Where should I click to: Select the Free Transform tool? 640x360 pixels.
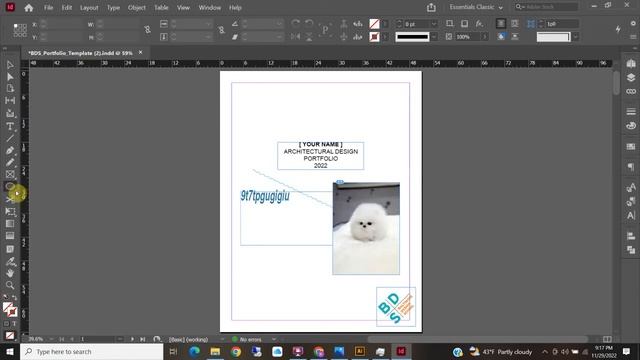pyautogui.click(x=10, y=211)
